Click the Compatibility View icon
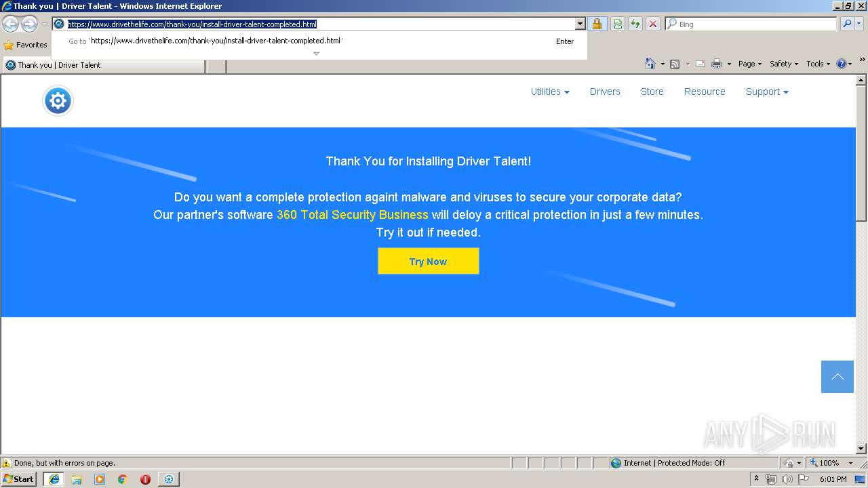 pos(618,24)
